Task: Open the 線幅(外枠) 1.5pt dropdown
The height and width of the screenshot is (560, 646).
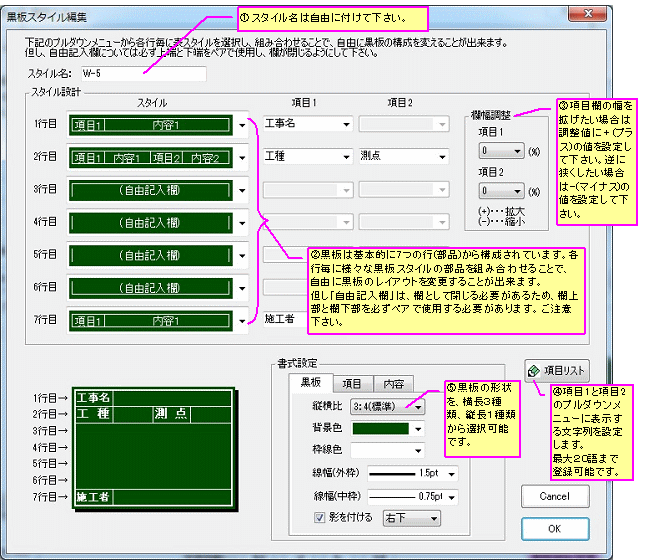Action: coord(412,473)
